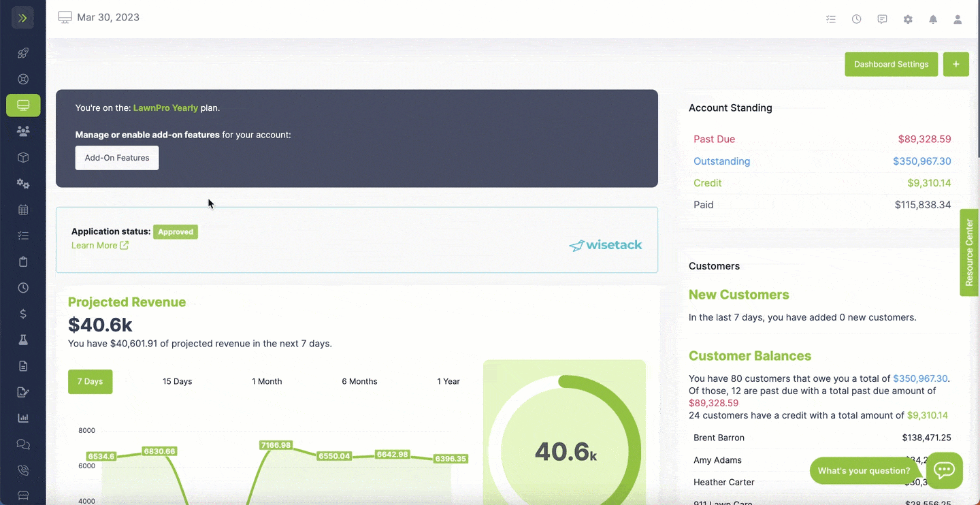Click the $89,328.59 amount in Account Standing
This screenshot has width=980, height=505.
click(x=925, y=139)
